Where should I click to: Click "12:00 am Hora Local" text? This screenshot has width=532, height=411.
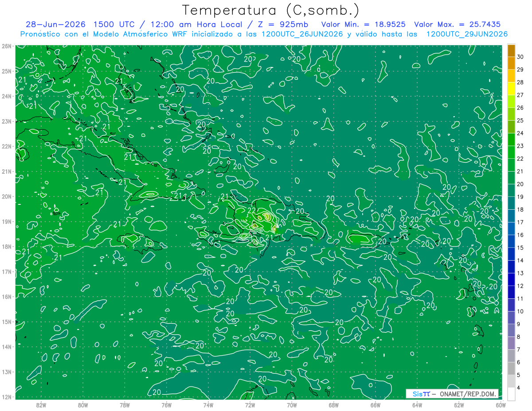coord(197,24)
